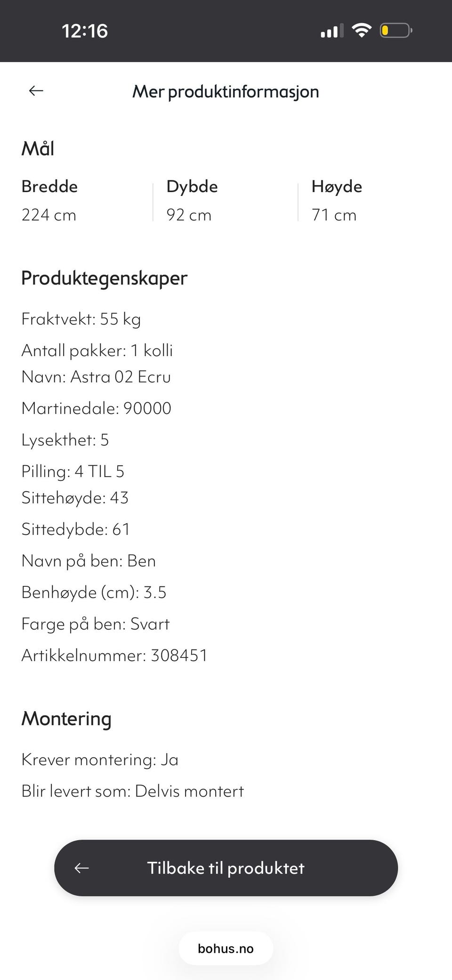Select the Dybde 92 cm value
The height and width of the screenshot is (980, 452).
tap(189, 215)
